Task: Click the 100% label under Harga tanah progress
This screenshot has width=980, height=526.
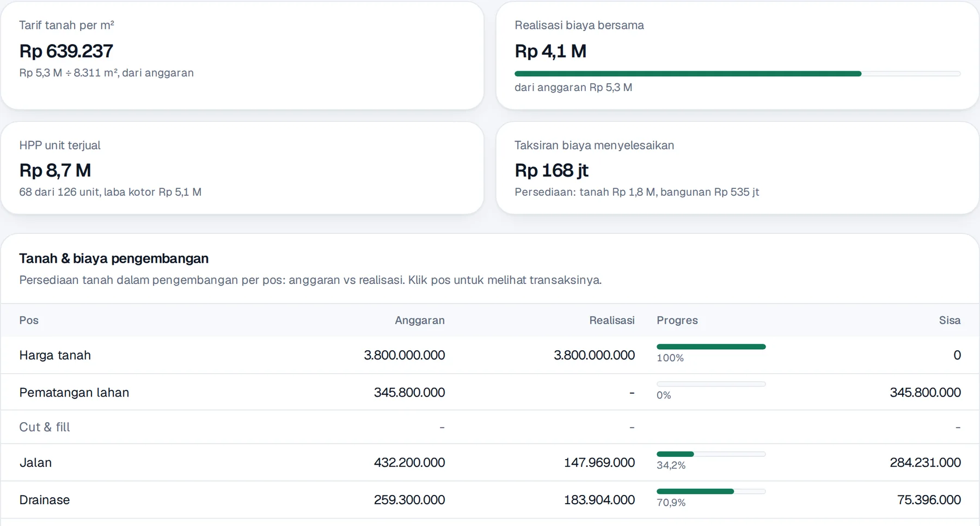Action: click(670, 358)
